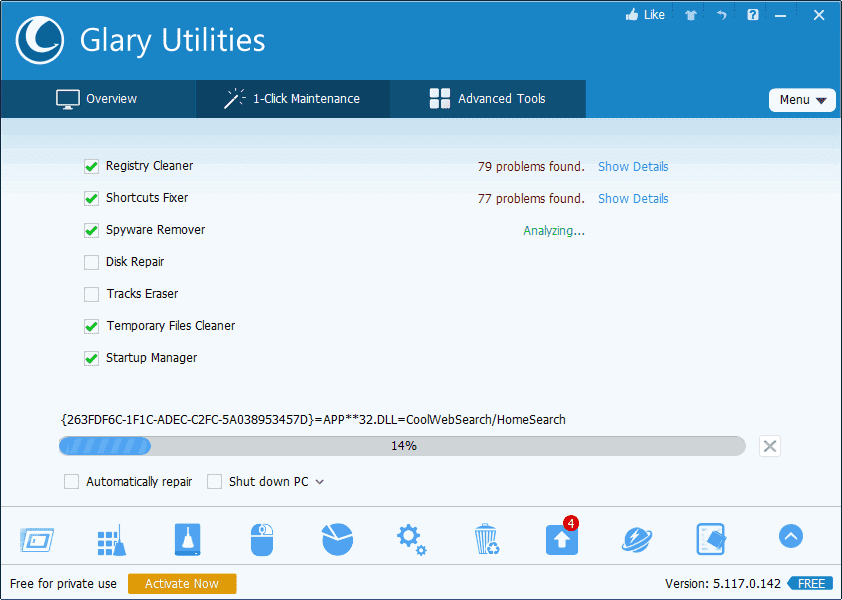Click the Like text
The width and height of the screenshot is (842, 600).
[x=654, y=15]
